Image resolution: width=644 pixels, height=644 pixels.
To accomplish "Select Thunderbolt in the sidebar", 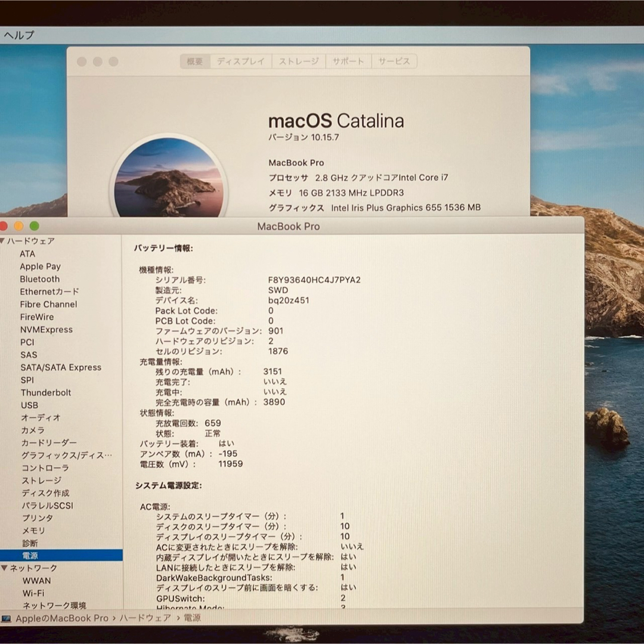I will coord(46,392).
